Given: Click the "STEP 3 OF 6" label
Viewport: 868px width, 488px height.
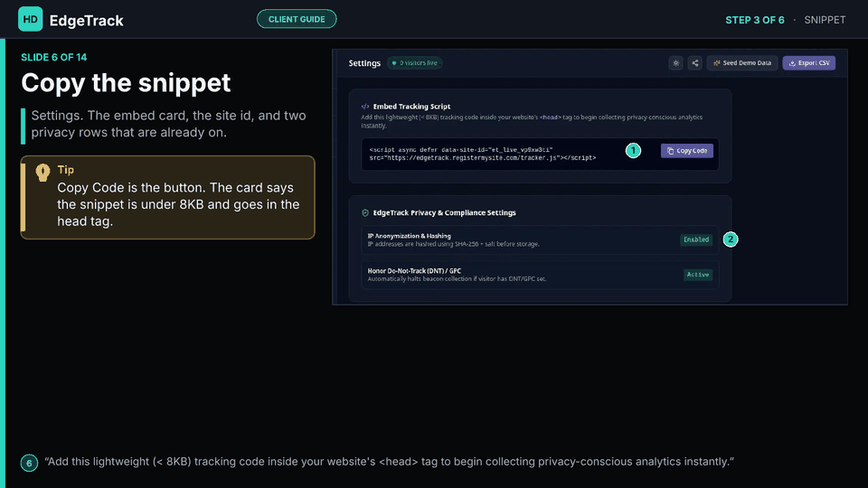Looking at the screenshot, I should pyautogui.click(x=754, y=20).
